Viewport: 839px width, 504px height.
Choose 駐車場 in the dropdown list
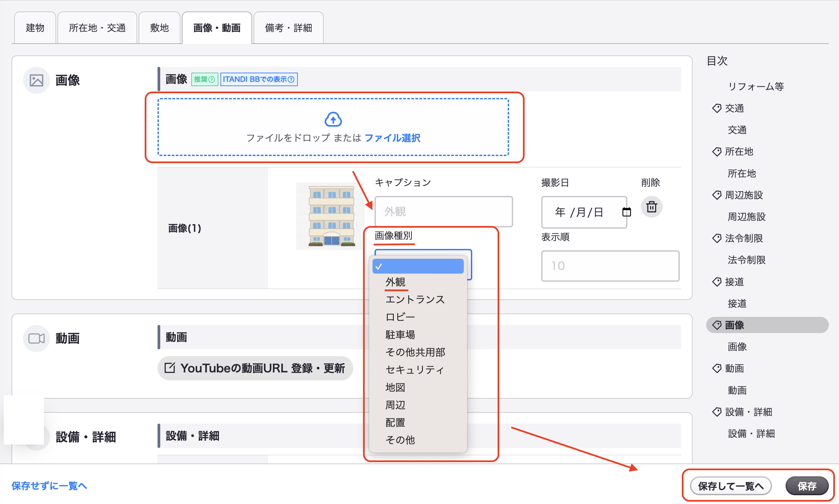417,334
